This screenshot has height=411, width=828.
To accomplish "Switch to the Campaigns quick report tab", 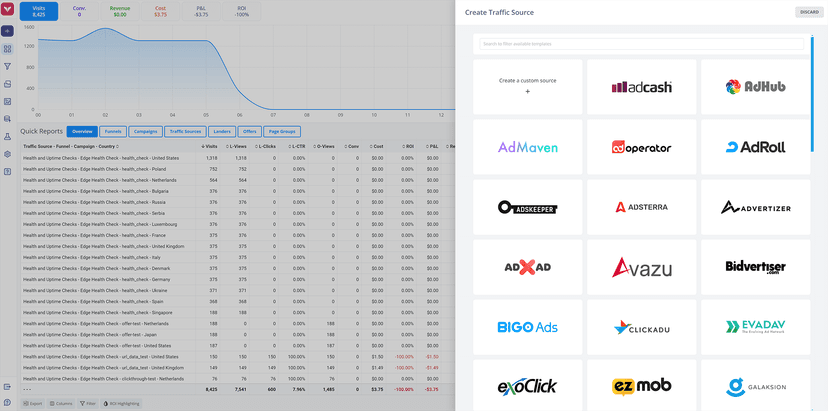I will click(x=145, y=131).
